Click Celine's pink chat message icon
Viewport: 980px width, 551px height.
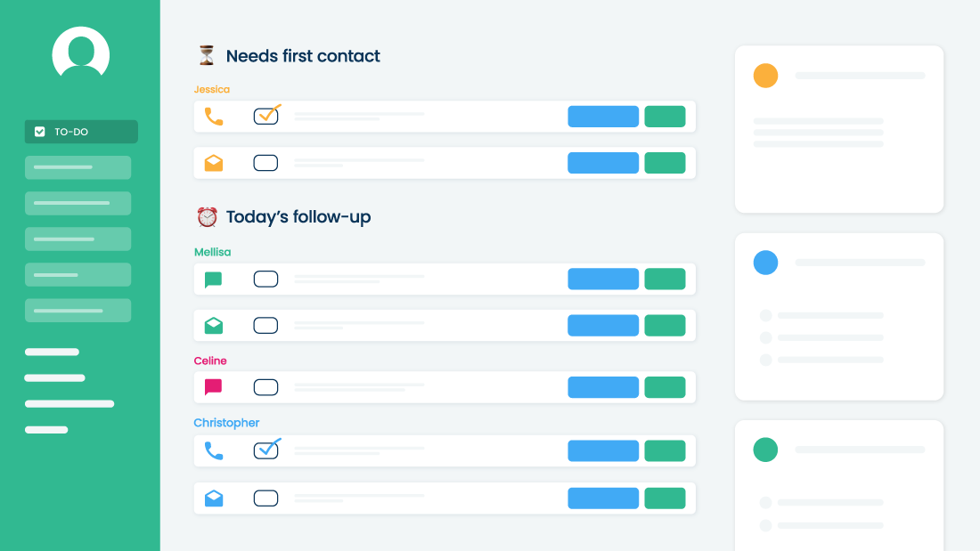pyautogui.click(x=213, y=387)
